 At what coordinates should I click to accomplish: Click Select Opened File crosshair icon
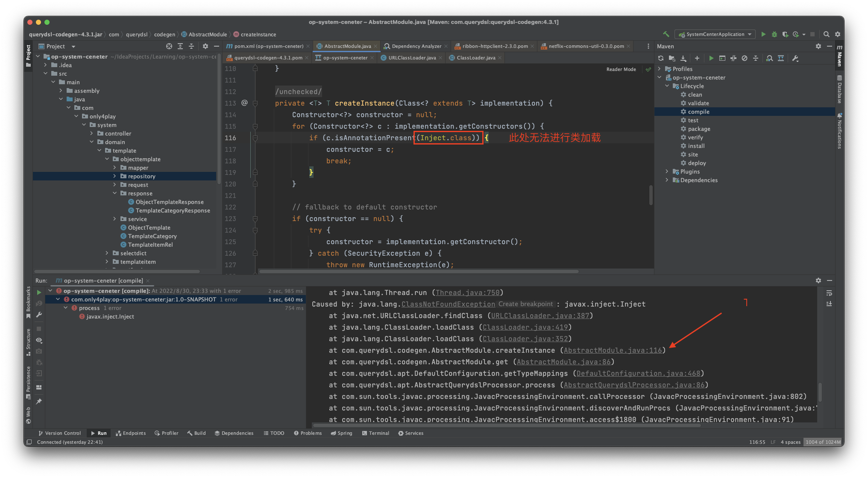(x=169, y=46)
